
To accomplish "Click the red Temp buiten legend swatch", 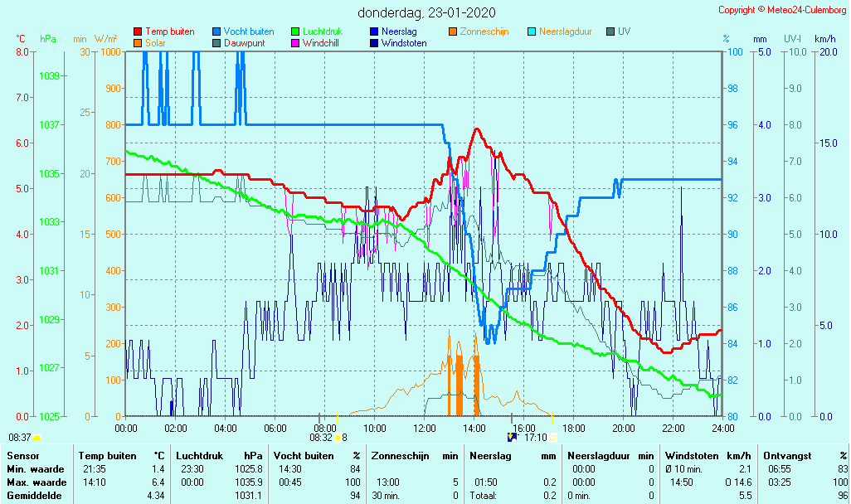I will click(x=138, y=31).
